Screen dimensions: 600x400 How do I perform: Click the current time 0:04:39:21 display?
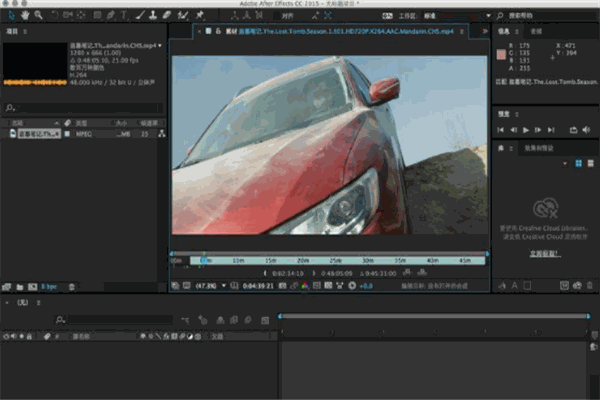click(x=258, y=286)
